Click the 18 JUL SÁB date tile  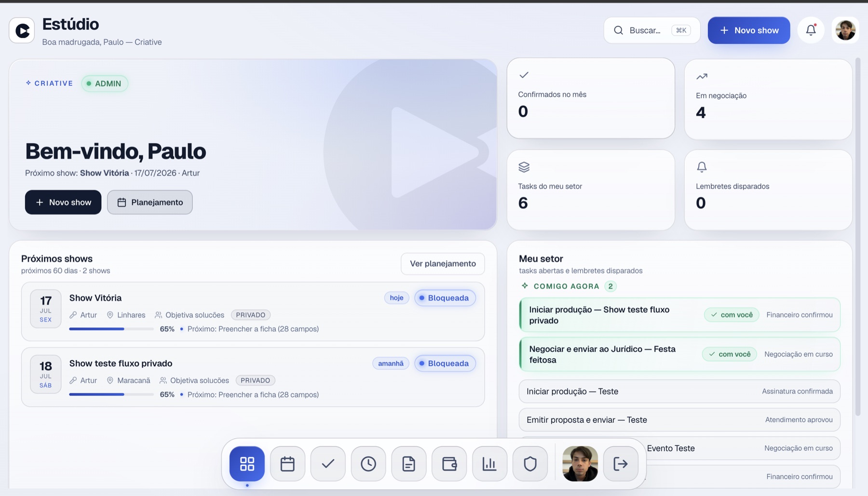46,374
